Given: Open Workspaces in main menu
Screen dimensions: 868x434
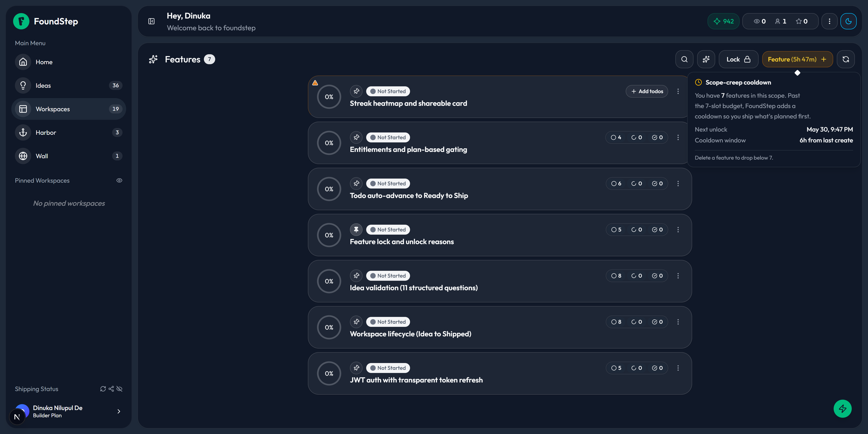Looking at the screenshot, I should 69,109.
